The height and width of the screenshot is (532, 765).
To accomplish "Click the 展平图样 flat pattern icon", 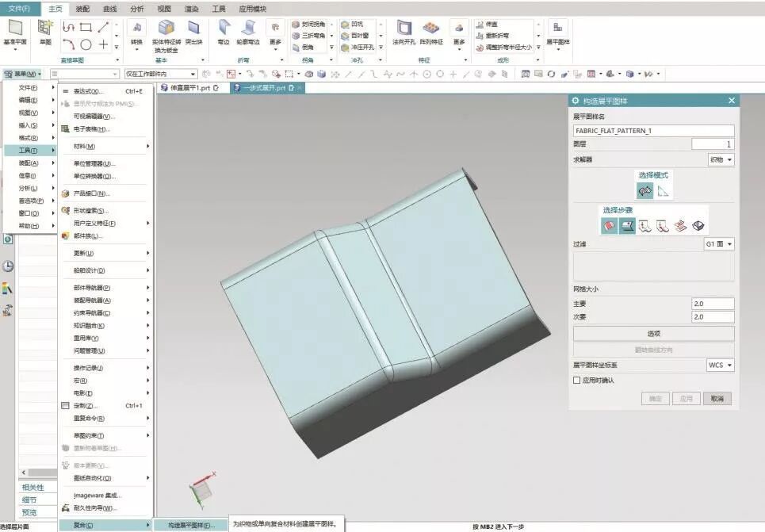I will point(557,30).
